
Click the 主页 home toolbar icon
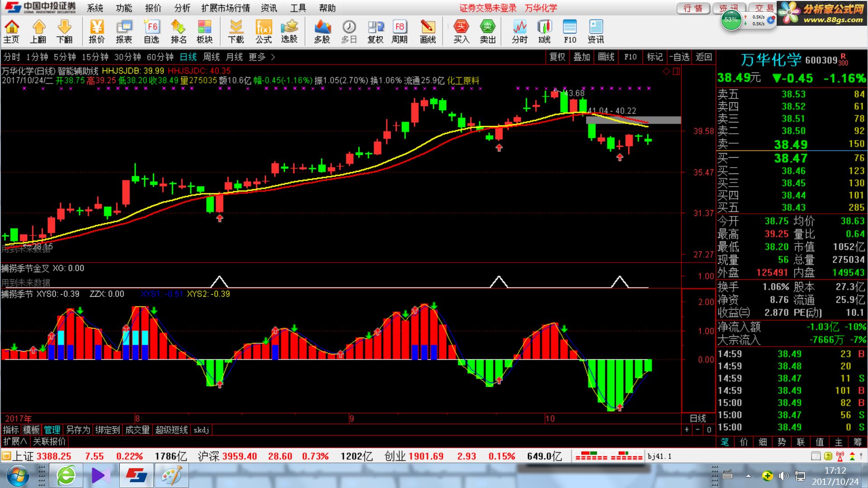click(x=11, y=32)
